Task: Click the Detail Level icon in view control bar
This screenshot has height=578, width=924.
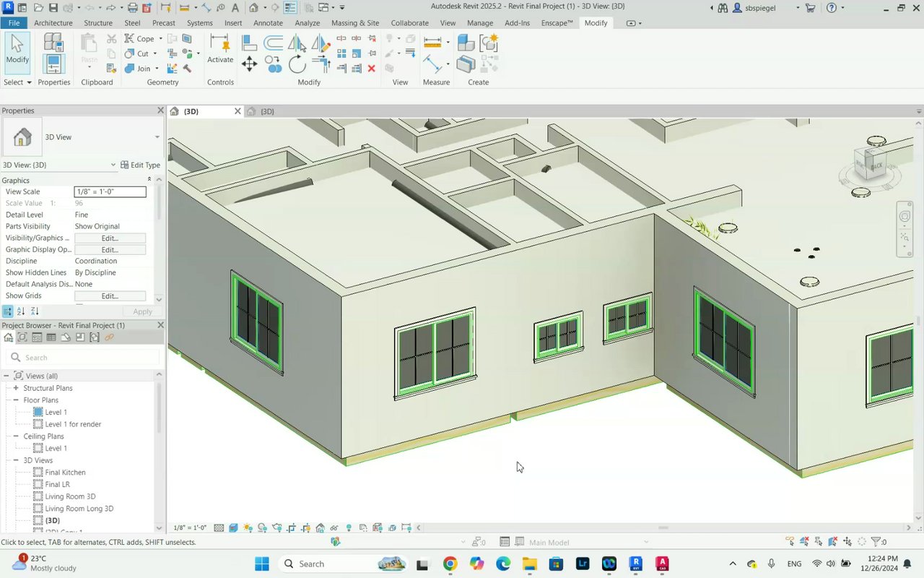Action: coord(219,528)
